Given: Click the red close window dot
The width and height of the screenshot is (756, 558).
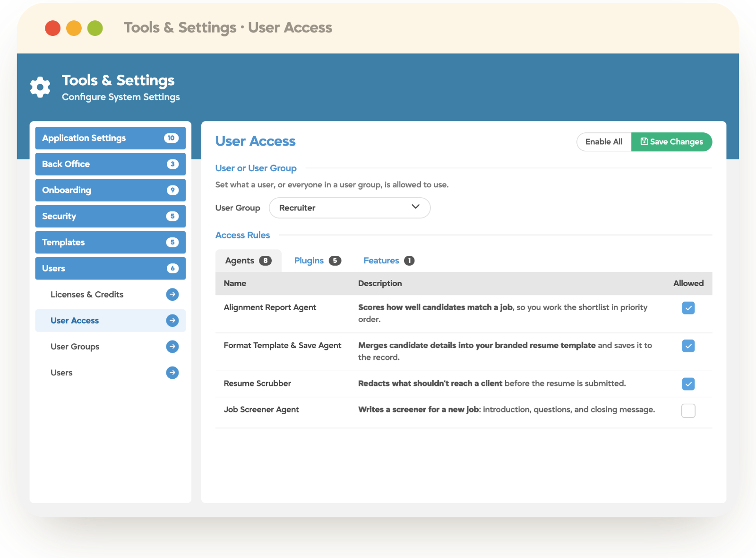Looking at the screenshot, I should (x=53, y=28).
